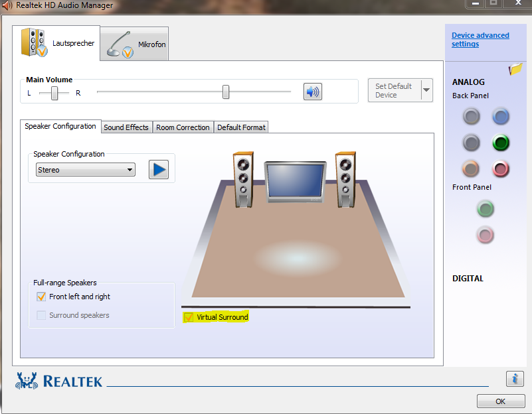Toggle the Virtual Surround checkbox
The height and width of the screenshot is (414, 532).
tap(189, 317)
